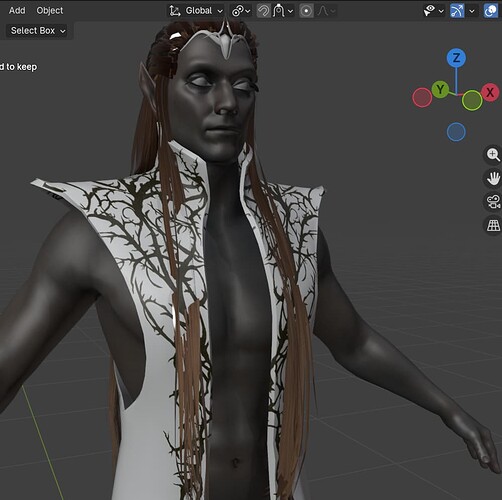Toggle the snapping magnet
The height and width of the screenshot is (500, 502).
click(x=263, y=11)
